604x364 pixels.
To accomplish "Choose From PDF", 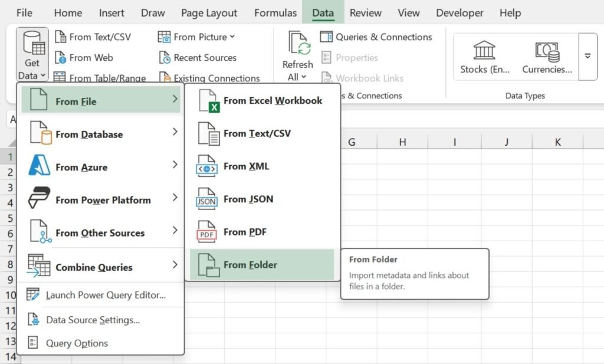I will tap(262, 232).
